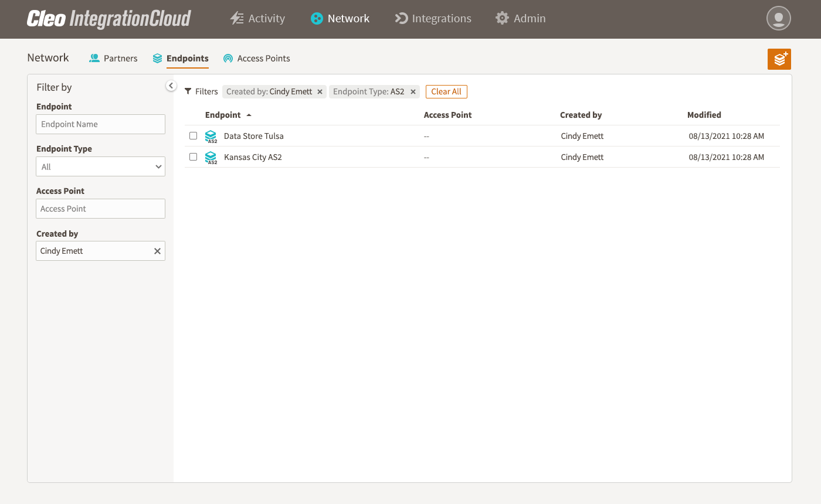Click the AS2 icon for Data Store Tulsa
The height and width of the screenshot is (504, 821).
[x=211, y=137]
